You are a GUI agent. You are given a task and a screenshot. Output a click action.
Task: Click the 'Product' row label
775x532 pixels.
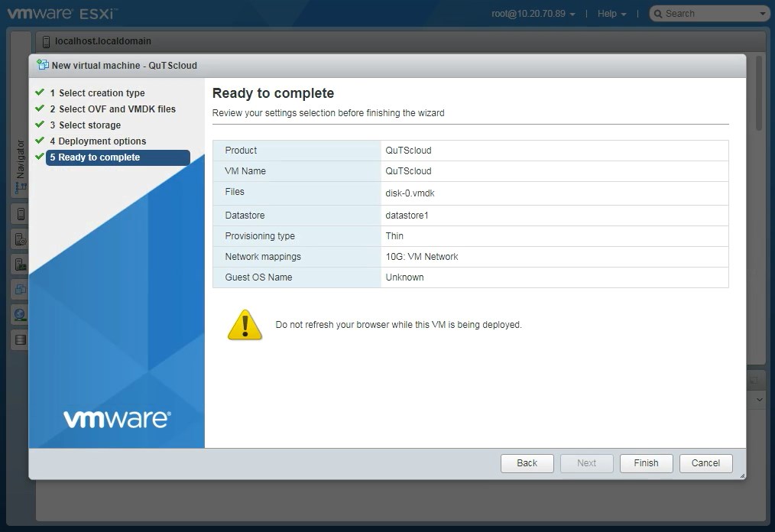point(241,151)
